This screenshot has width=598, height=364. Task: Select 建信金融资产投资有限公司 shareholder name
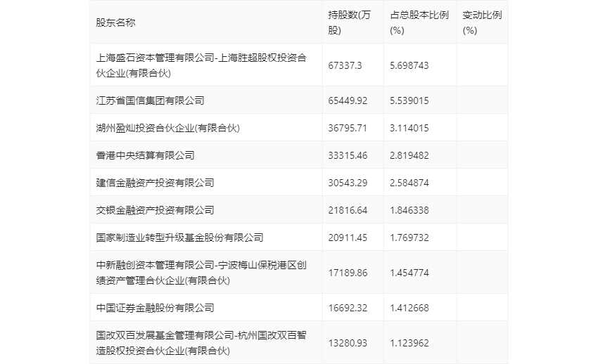[x=155, y=183]
